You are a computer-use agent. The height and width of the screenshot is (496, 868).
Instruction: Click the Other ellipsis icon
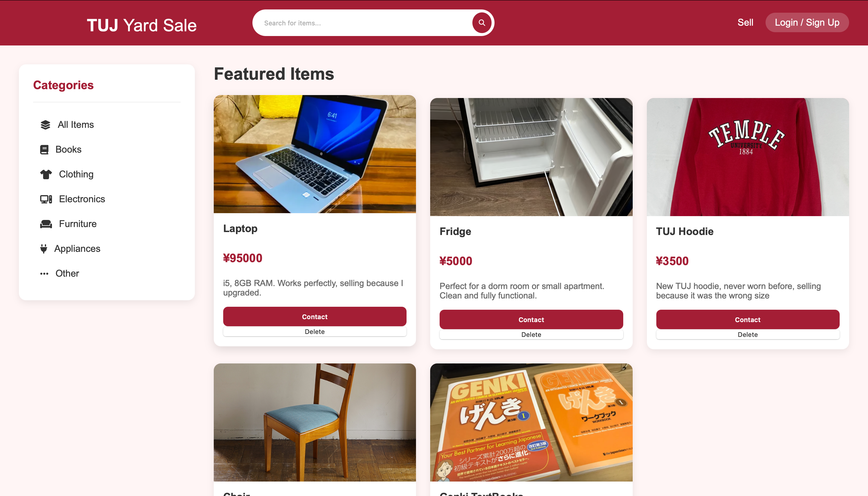(x=44, y=274)
